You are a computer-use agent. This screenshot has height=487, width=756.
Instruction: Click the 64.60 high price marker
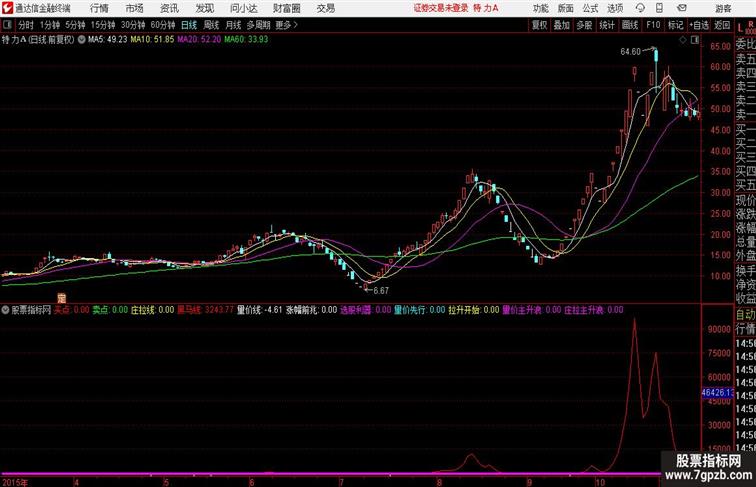click(x=630, y=52)
